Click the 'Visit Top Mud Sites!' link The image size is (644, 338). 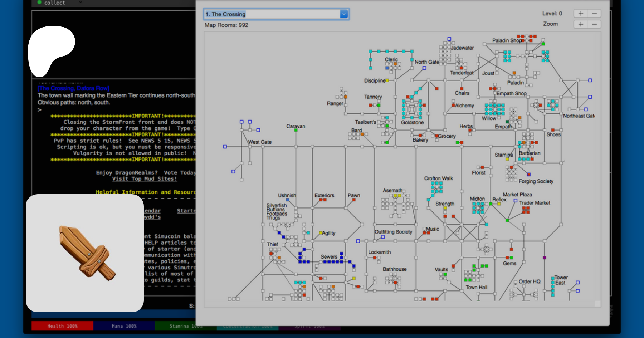pos(144,179)
